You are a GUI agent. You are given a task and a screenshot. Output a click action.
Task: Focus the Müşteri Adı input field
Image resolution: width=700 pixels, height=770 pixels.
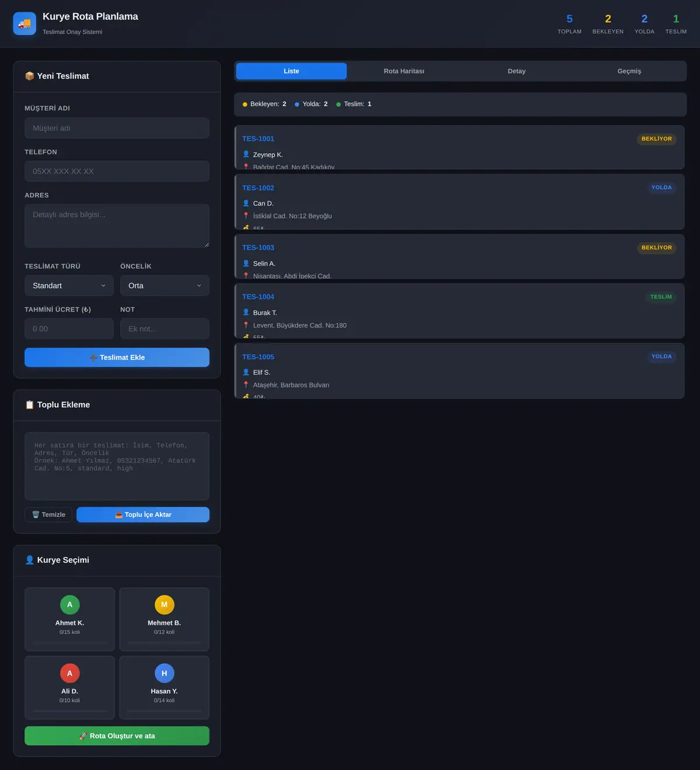(117, 128)
